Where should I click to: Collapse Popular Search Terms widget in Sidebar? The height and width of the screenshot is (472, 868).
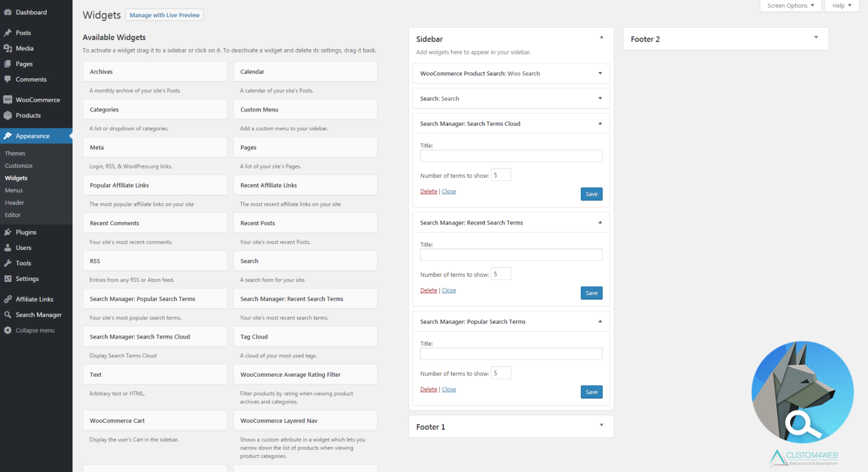coord(600,321)
